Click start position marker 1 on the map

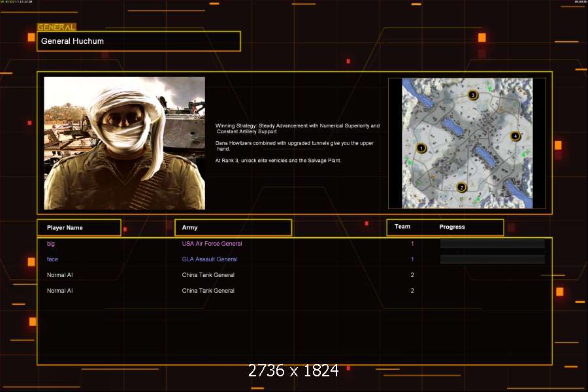pos(421,148)
